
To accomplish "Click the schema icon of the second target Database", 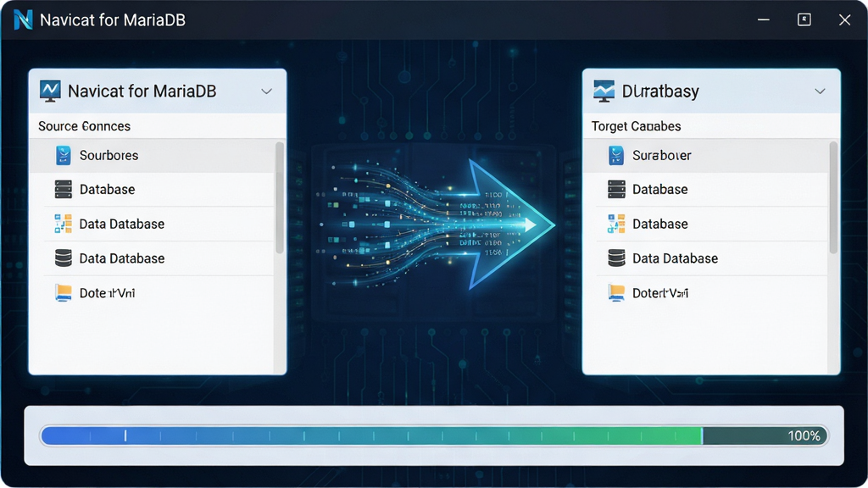I will [616, 224].
